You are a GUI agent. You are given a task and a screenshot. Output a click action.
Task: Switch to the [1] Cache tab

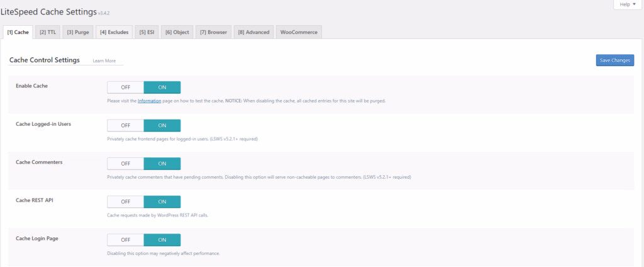(x=18, y=32)
